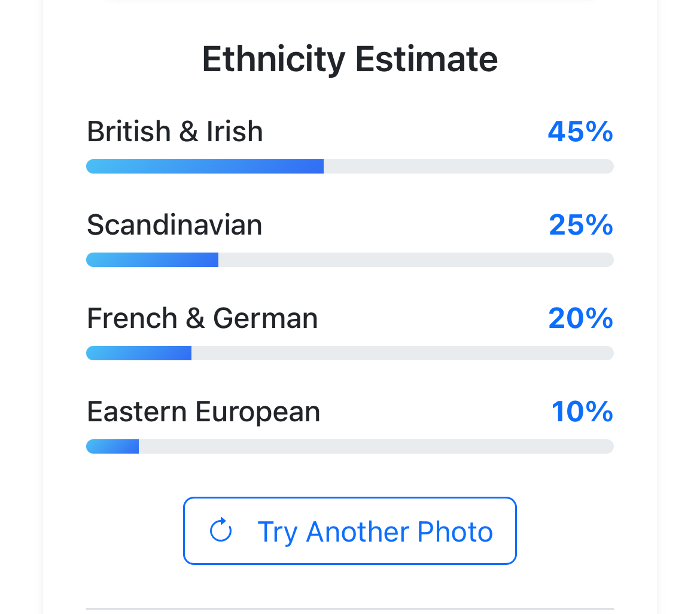Click the French & German label
This screenshot has height=614, width=700.
click(202, 318)
